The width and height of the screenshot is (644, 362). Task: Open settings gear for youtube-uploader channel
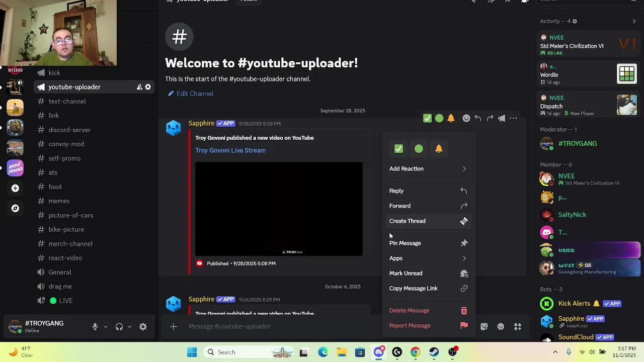pyautogui.click(x=148, y=87)
